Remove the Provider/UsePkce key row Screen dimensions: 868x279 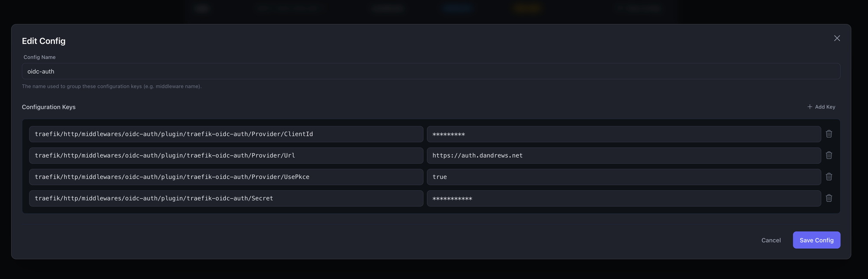(x=829, y=177)
